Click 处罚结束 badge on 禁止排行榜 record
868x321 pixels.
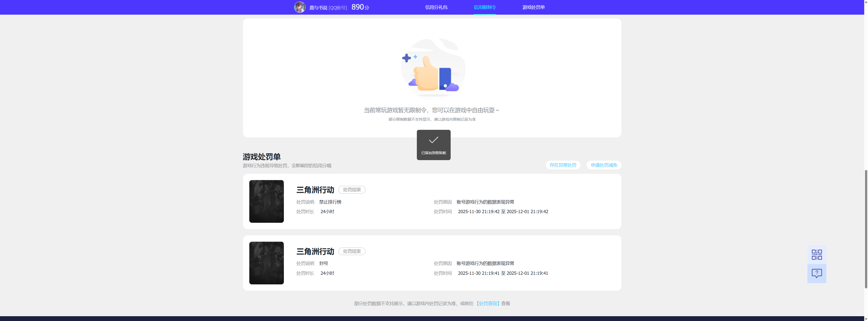tap(352, 190)
